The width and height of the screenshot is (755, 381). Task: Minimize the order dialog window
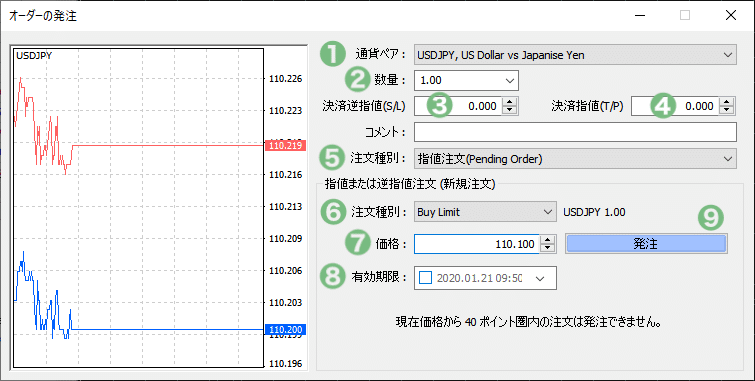coord(640,15)
